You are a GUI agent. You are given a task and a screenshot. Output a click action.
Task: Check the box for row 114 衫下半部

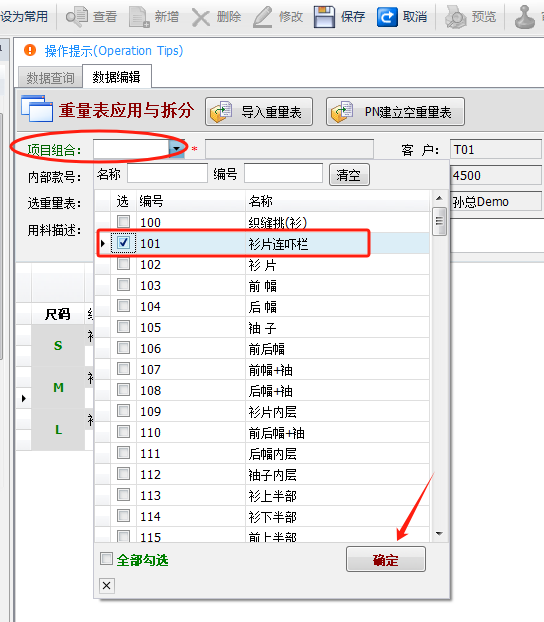[123, 516]
